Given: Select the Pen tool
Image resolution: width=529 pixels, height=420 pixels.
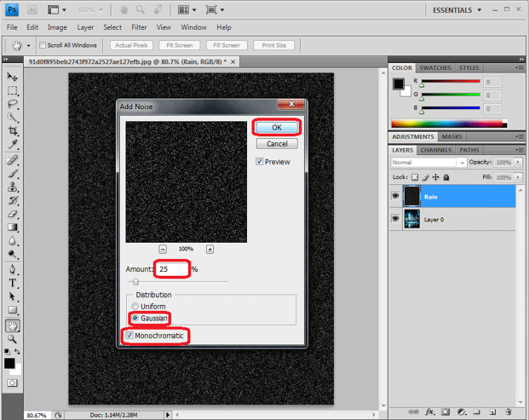Looking at the screenshot, I should [13, 269].
